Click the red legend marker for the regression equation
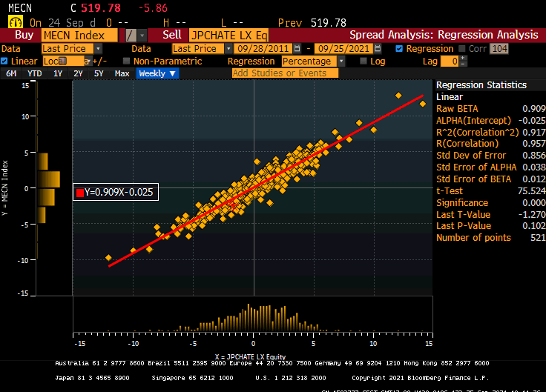The height and width of the screenshot is (392, 546). [x=80, y=193]
